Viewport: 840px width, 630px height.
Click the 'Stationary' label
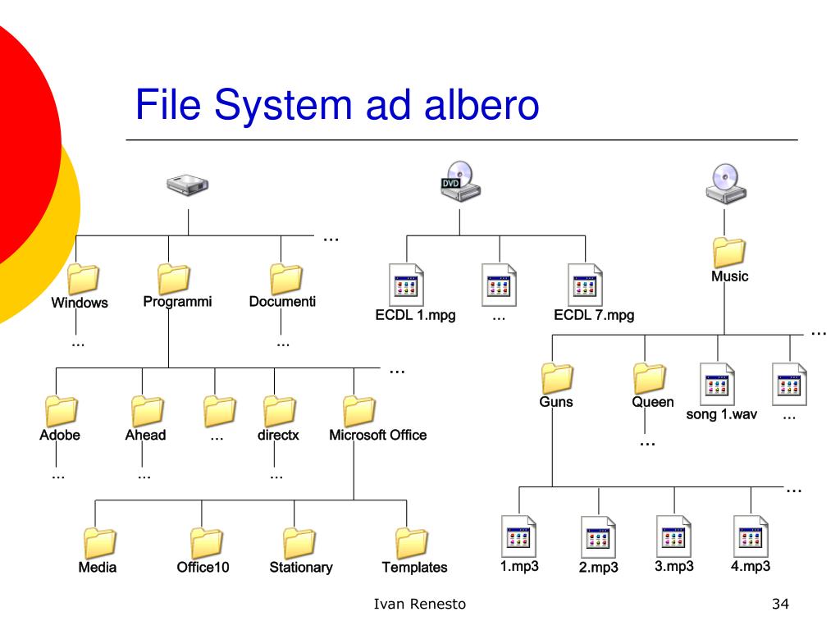(x=301, y=568)
